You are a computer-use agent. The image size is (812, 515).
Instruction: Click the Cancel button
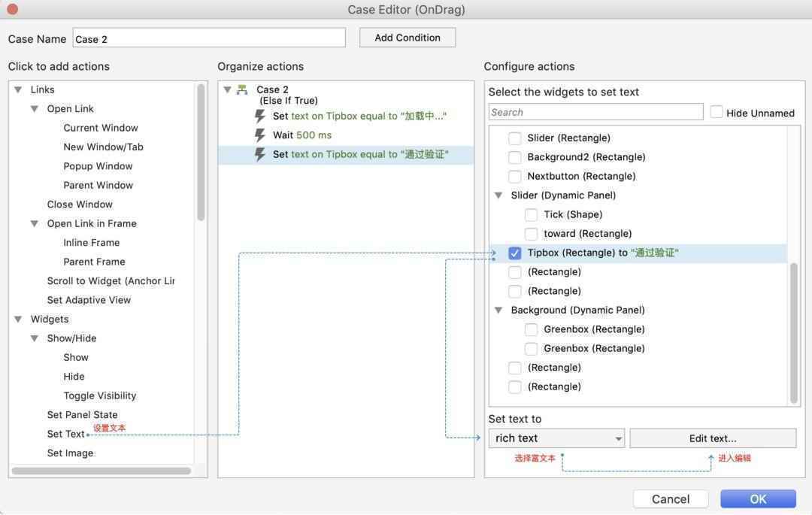(x=671, y=499)
